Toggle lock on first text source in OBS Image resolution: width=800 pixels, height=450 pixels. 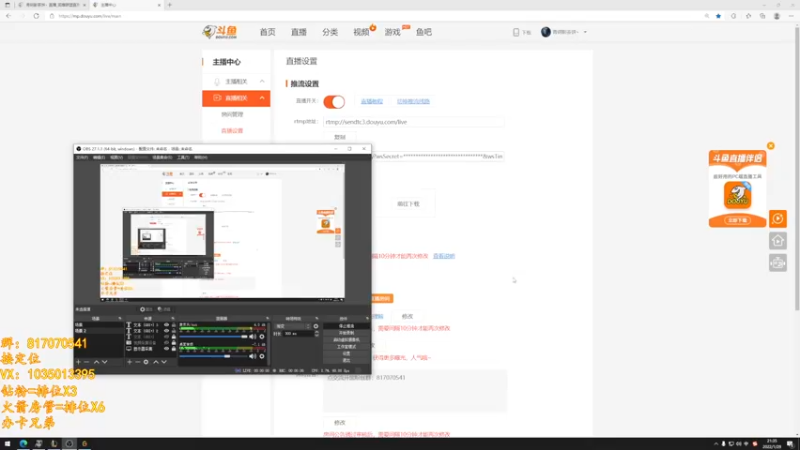coord(173,325)
